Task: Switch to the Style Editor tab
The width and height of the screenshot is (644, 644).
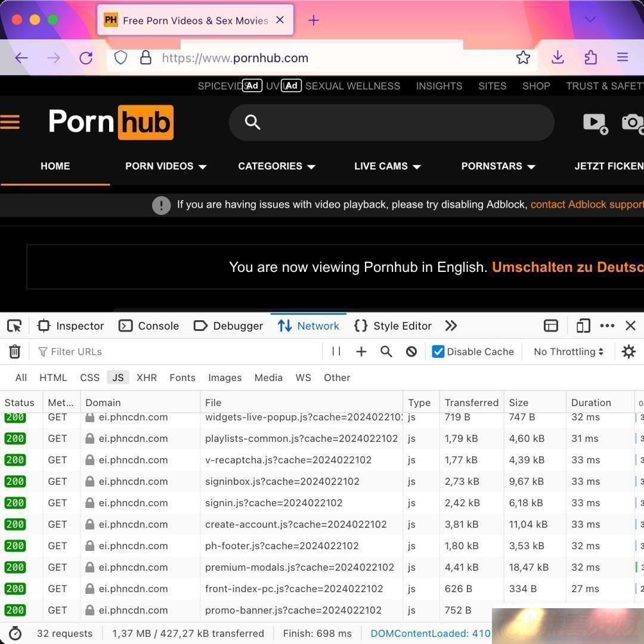Action: pyautogui.click(x=392, y=326)
